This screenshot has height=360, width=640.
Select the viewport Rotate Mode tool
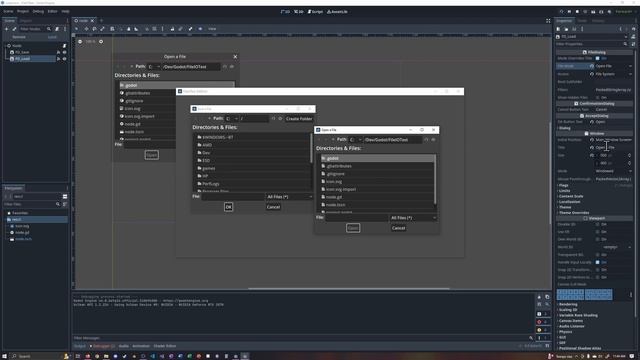point(94,29)
